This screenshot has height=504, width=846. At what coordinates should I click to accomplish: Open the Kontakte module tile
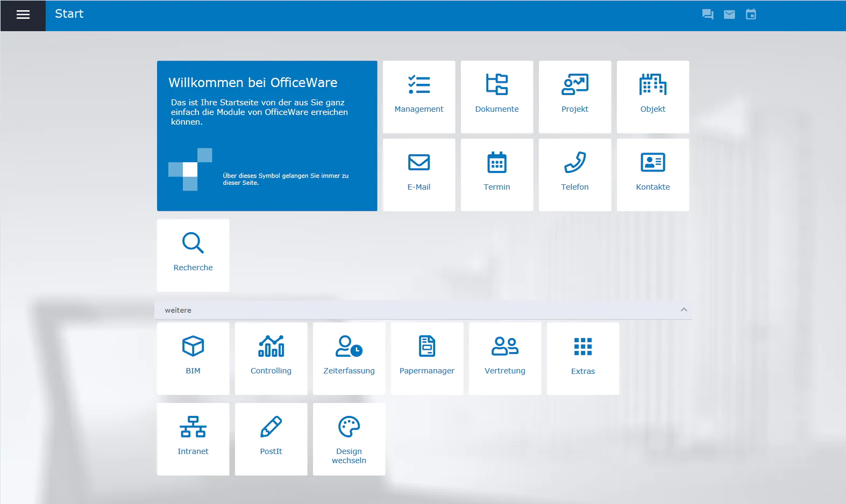652,175
